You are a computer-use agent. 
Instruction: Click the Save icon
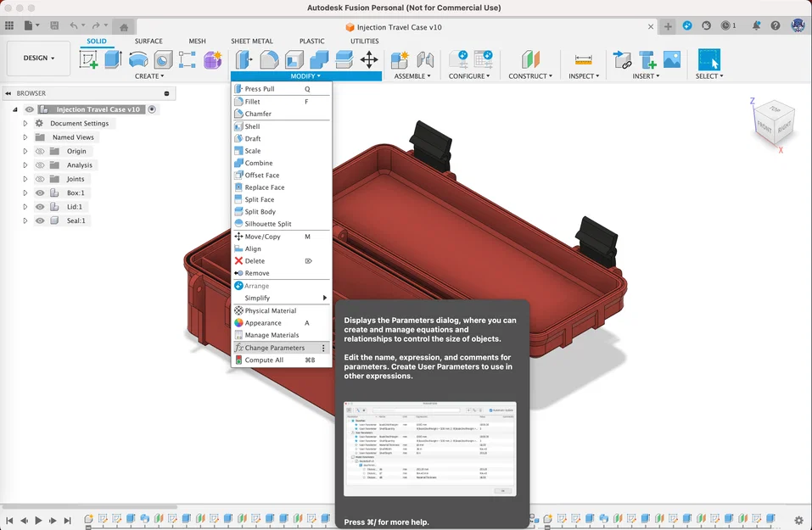pos(54,25)
